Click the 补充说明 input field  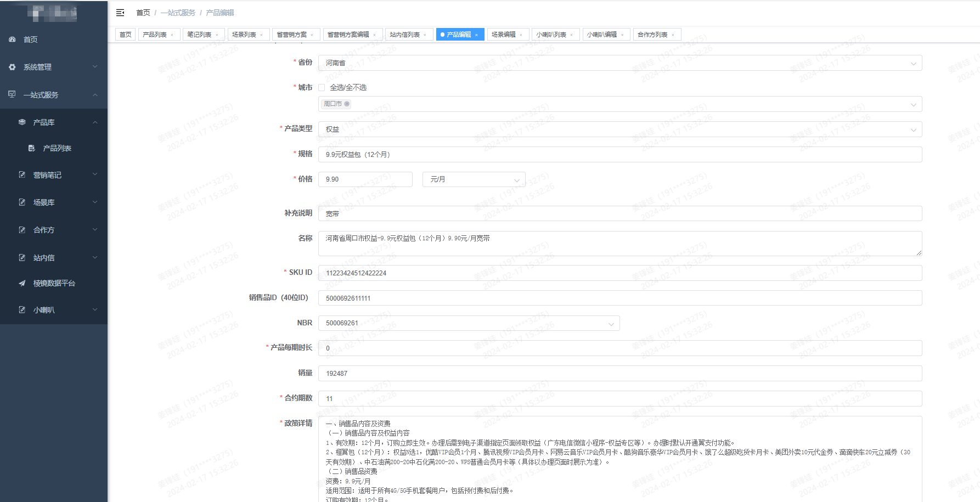[x=620, y=213]
